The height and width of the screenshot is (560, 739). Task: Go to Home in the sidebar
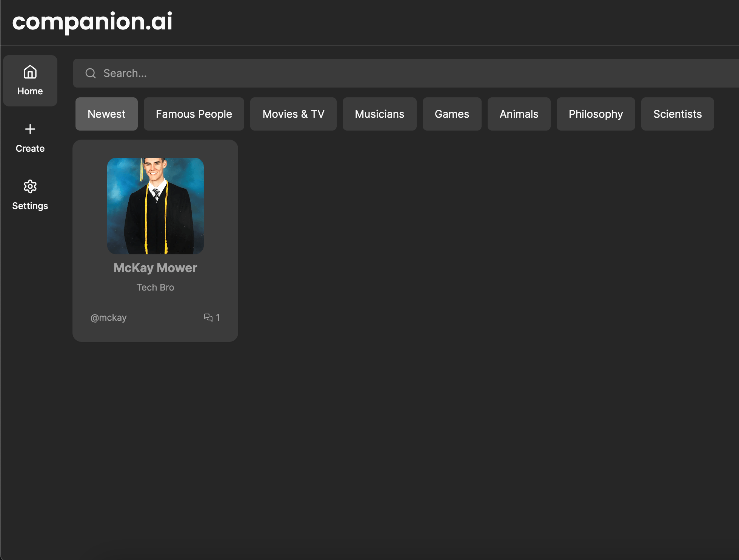30,80
